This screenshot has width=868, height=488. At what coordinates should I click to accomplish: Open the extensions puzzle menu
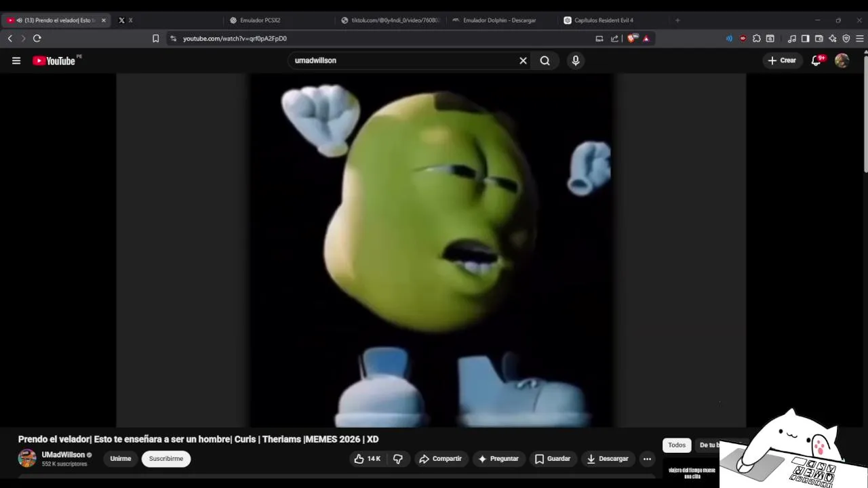757,39
